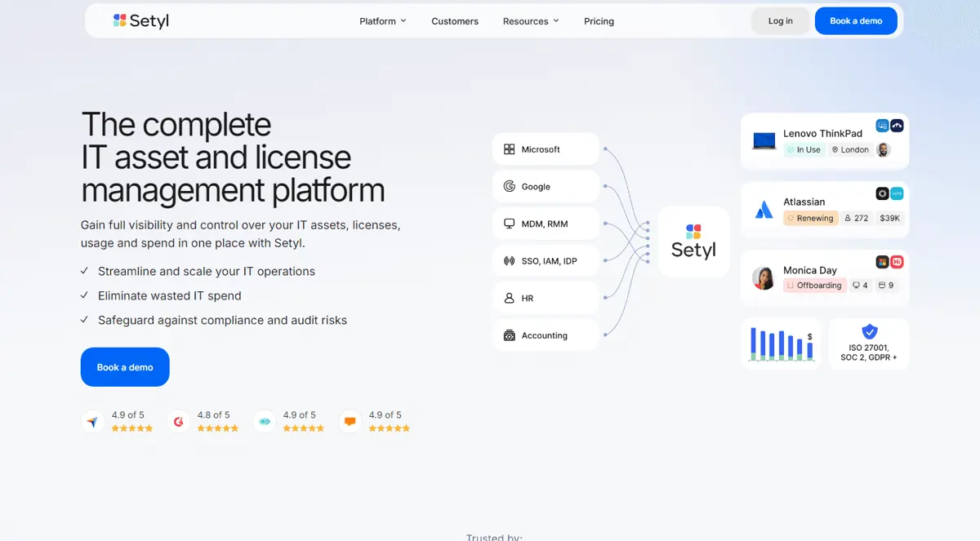This screenshot has height=541, width=980.
Task: Click the Google G icon
Action: point(509,186)
